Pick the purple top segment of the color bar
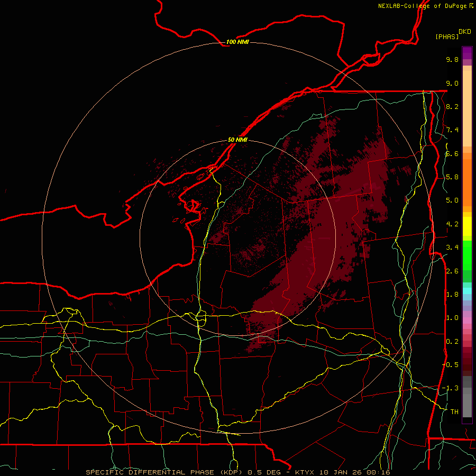Viewport: 476px width, 476px height. 467,53
